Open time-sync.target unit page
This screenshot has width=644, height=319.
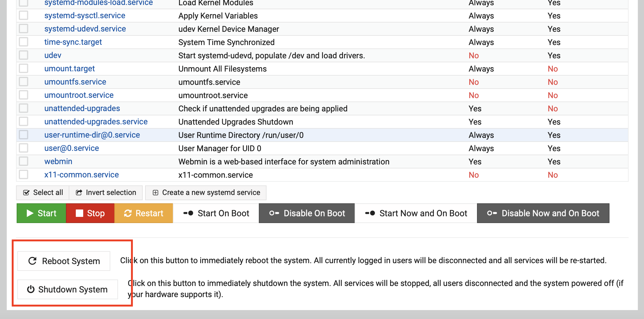coord(73,42)
